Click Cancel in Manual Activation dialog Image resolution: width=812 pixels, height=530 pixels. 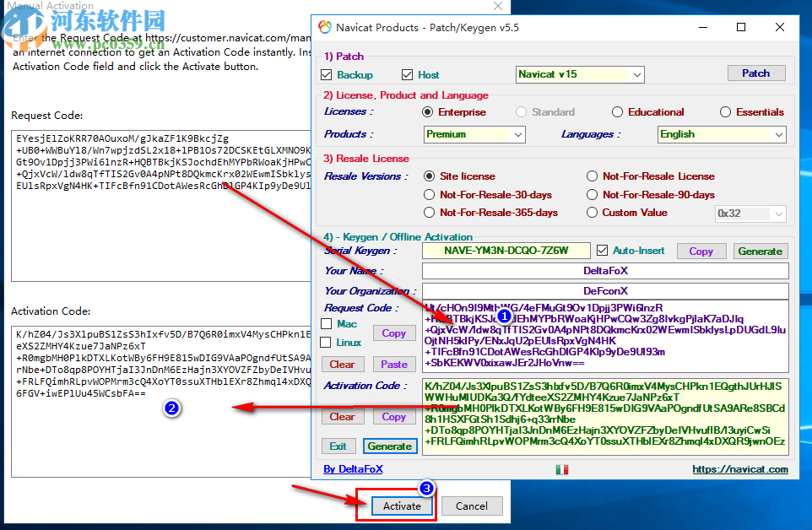click(471, 506)
